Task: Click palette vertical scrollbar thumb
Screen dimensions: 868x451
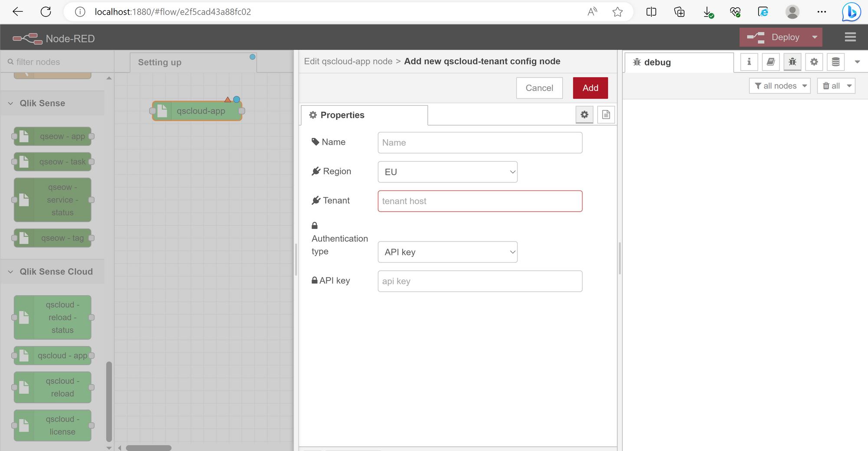Action: tap(109, 402)
